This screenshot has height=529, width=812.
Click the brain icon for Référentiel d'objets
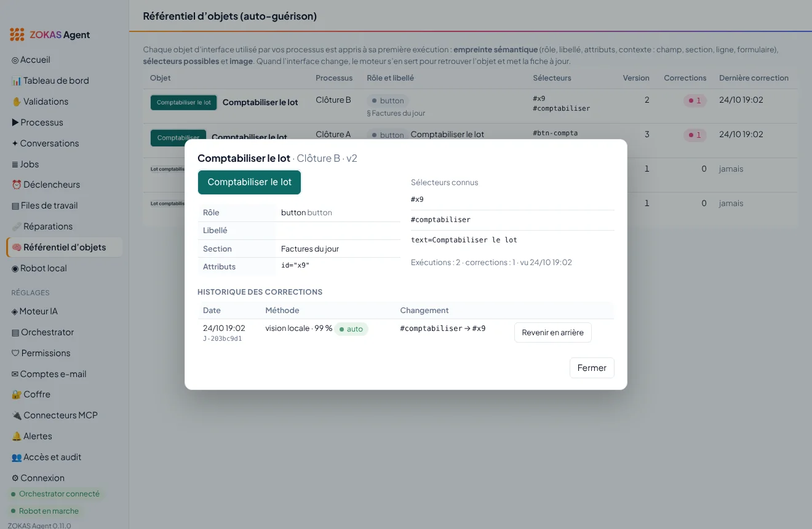(x=17, y=247)
